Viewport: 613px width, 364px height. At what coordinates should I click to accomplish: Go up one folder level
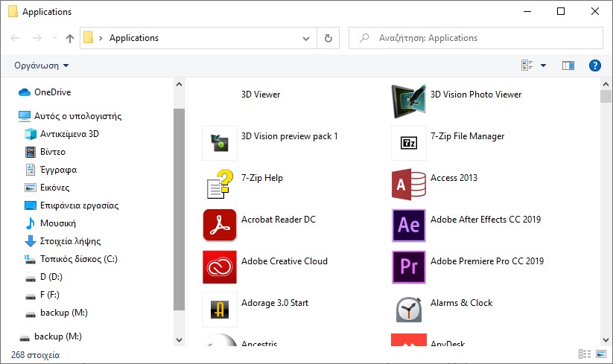(70, 38)
